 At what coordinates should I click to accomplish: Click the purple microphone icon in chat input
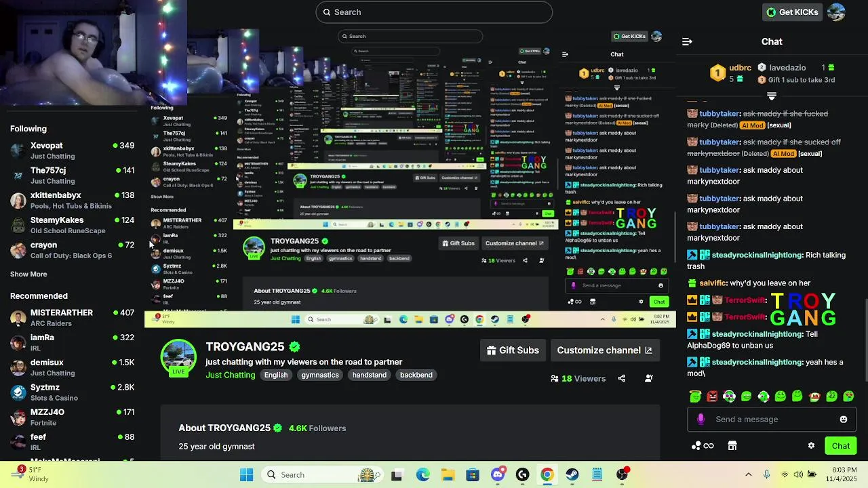coord(701,420)
